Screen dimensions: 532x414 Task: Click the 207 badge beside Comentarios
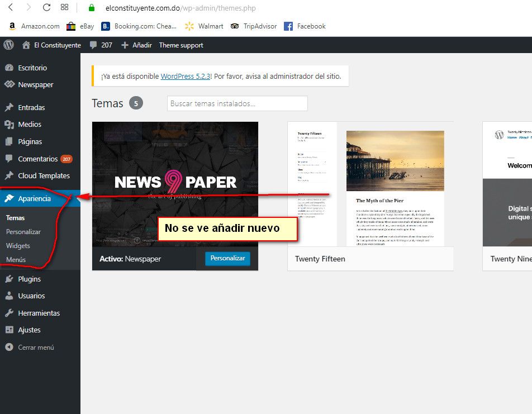coord(66,159)
